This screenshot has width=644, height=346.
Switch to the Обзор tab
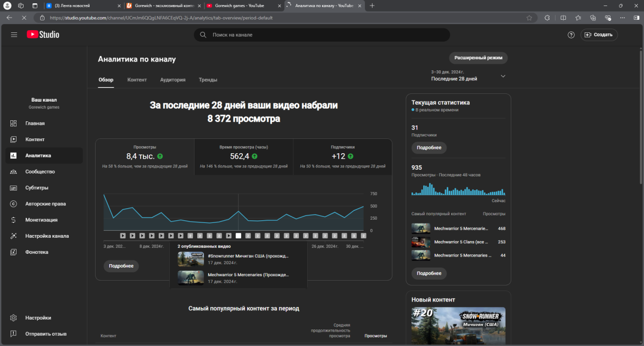point(106,80)
